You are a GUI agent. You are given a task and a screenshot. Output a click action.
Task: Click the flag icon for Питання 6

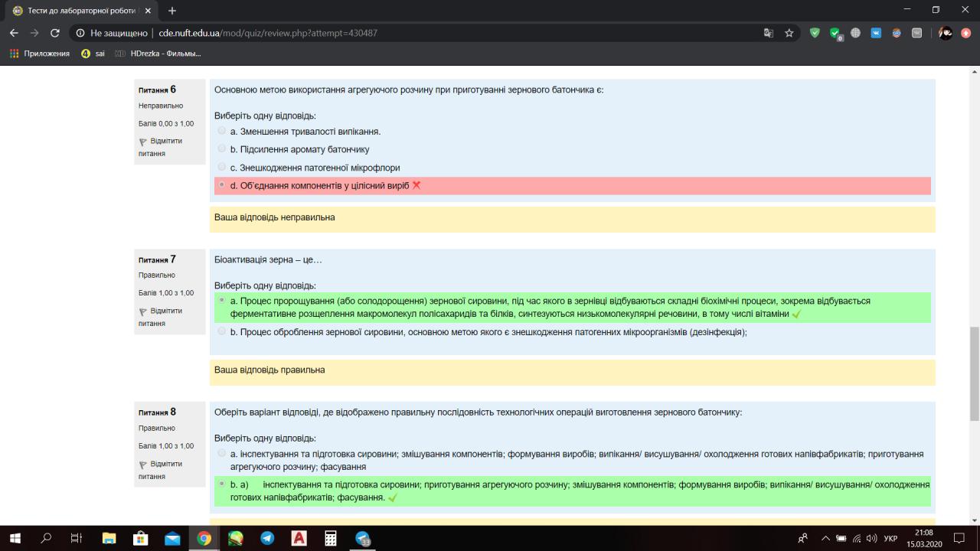(x=142, y=142)
